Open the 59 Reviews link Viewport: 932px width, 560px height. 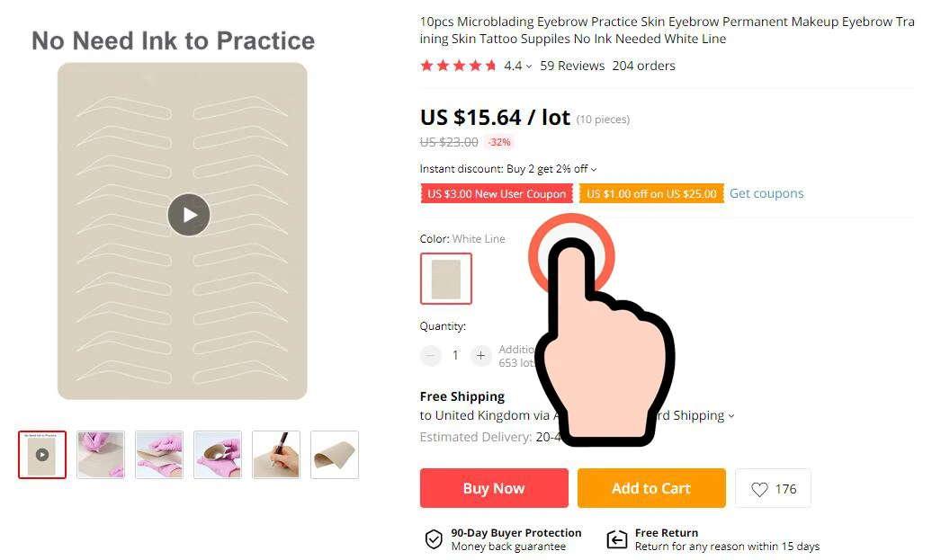coord(572,66)
